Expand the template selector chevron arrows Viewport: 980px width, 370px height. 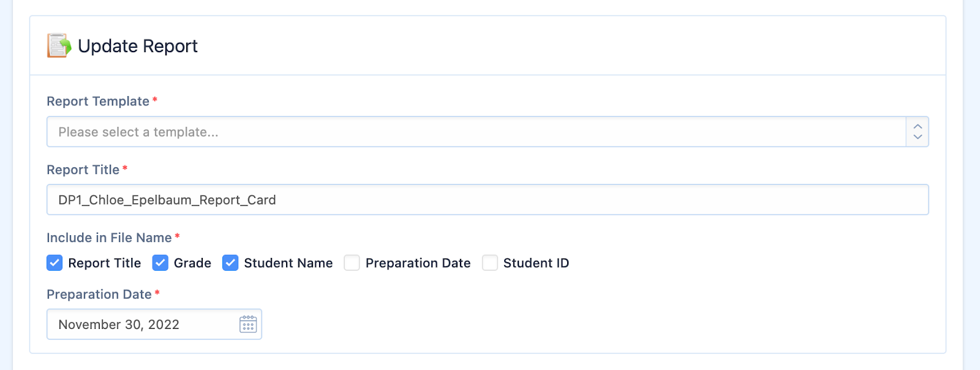click(x=917, y=132)
